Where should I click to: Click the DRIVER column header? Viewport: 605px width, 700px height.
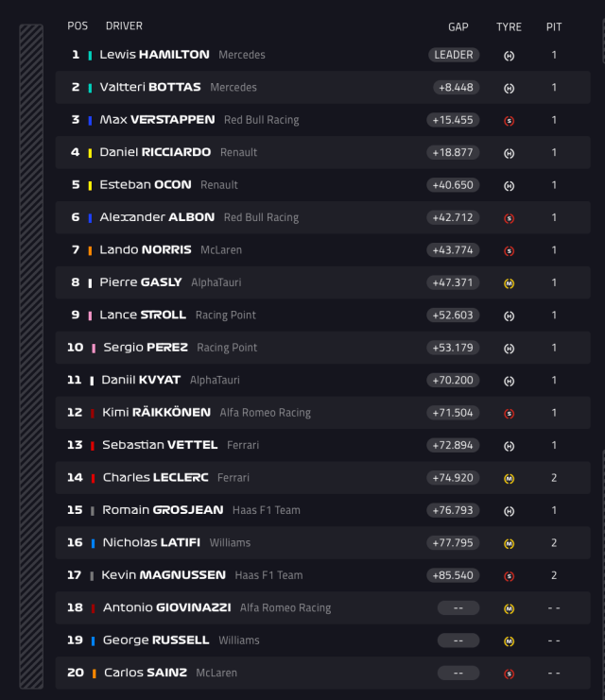[124, 26]
